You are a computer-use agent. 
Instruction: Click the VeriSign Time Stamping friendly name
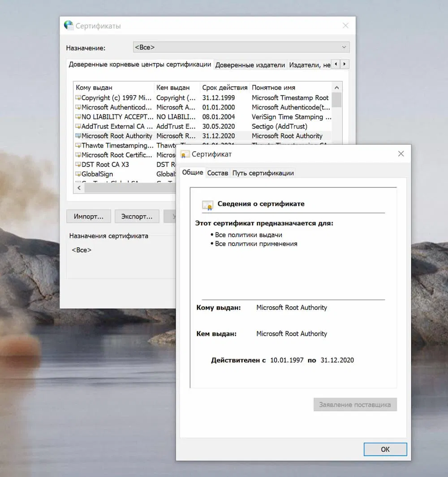(291, 117)
